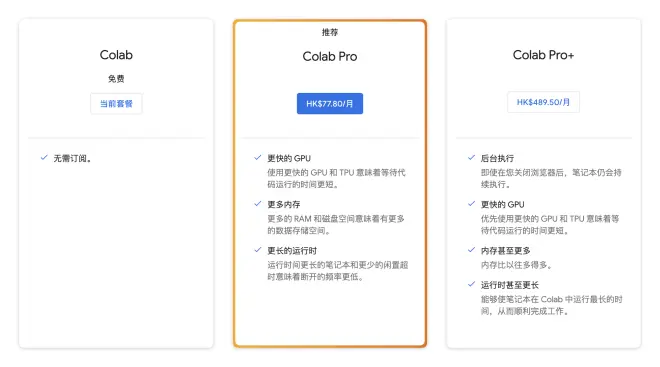Image resolution: width=660 pixels, height=367 pixels.
Task: Click the 当前套餐 button under Colab
Action: tap(116, 104)
